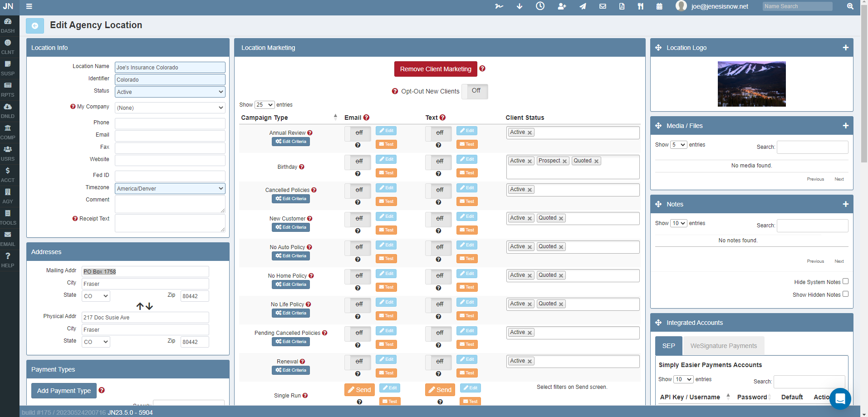Open the hamburger menu icon
868x417 pixels.
click(29, 6)
